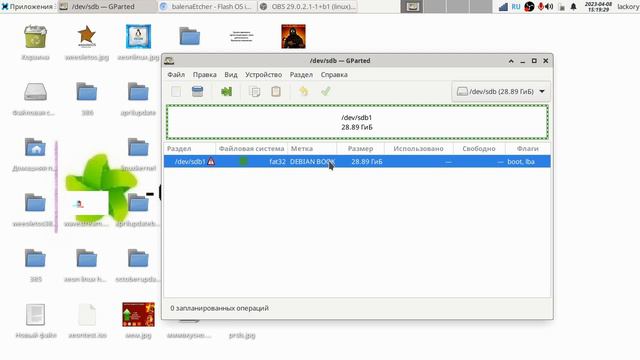Viewport: 640px width, 360px height.
Task: Click the speaker volume icon in tray
Action: (549, 7)
